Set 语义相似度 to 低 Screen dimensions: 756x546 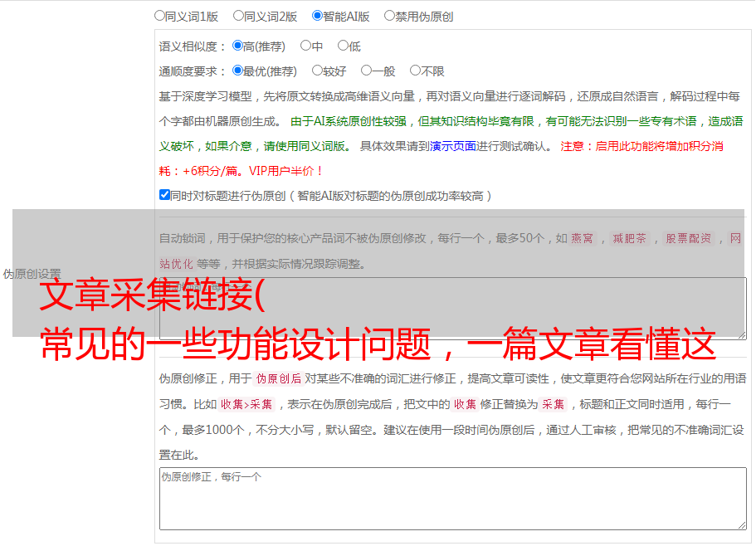343,46
